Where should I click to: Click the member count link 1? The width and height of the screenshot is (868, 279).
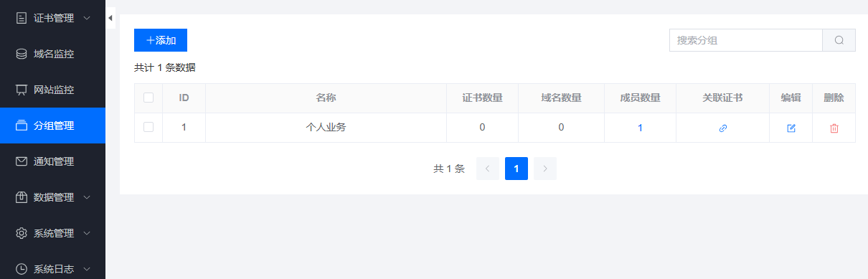click(640, 128)
